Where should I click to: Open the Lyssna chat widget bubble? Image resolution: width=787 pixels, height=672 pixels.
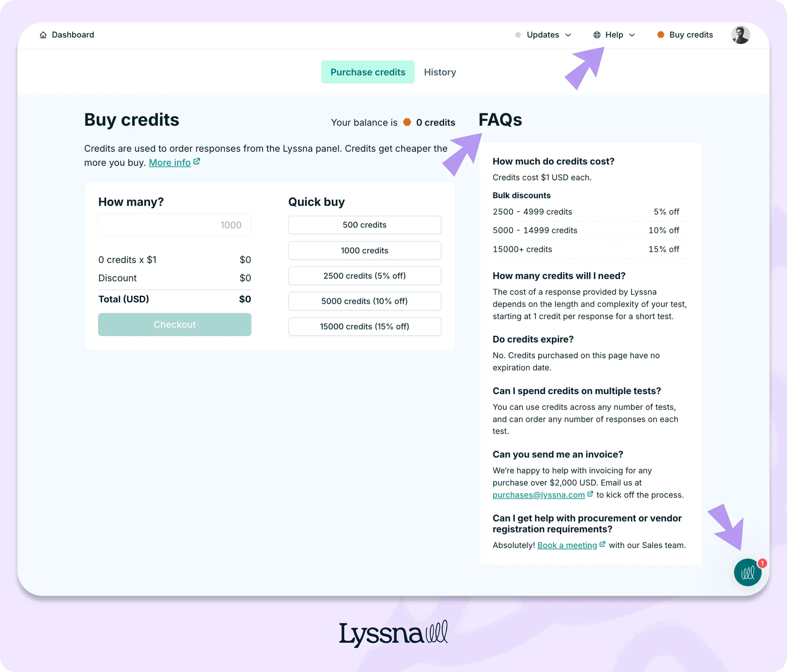[x=747, y=572]
